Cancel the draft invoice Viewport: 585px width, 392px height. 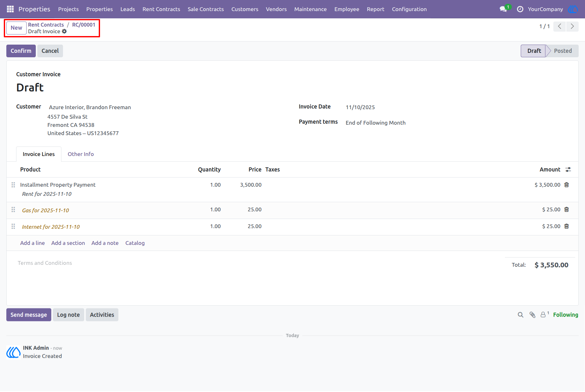point(50,51)
